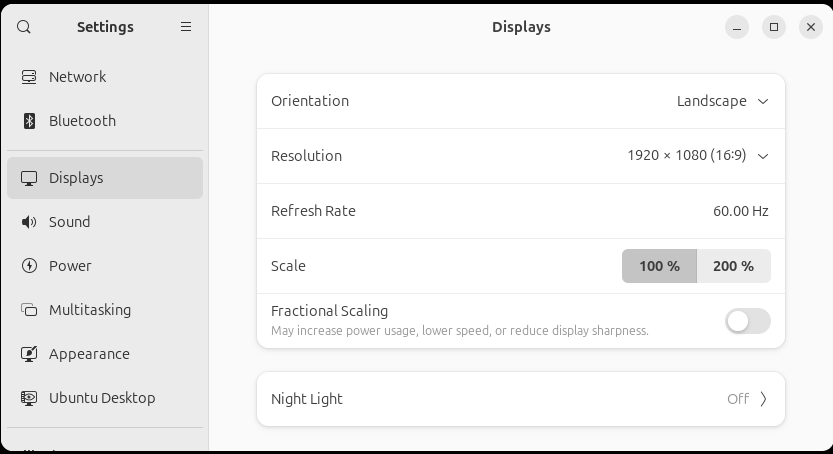Click the Ubuntu Desktop sidebar icon

tap(29, 398)
